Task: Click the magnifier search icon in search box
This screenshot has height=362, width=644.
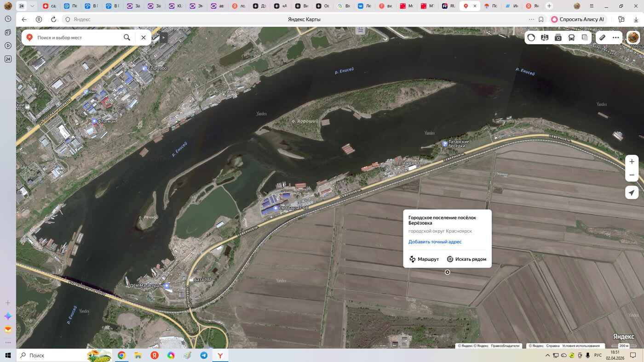Action: pyautogui.click(x=127, y=38)
